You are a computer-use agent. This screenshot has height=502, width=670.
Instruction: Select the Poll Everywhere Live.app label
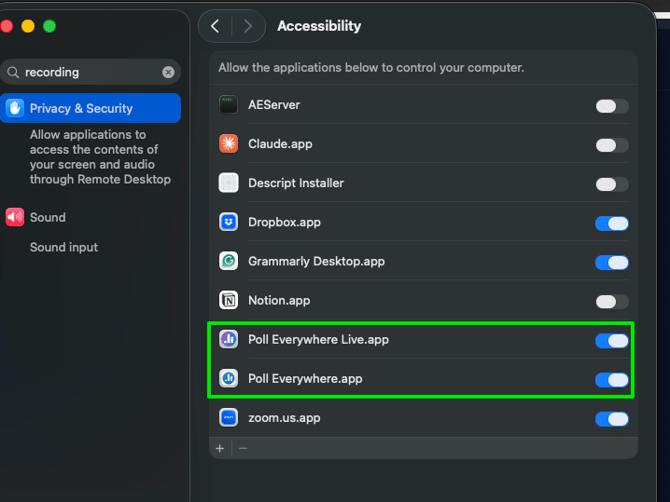[319, 340]
